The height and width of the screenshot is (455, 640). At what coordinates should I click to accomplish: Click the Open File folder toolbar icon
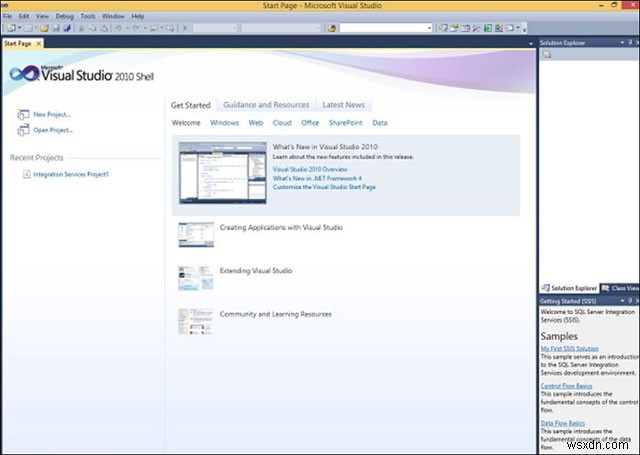pyautogui.click(x=44, y=28)
